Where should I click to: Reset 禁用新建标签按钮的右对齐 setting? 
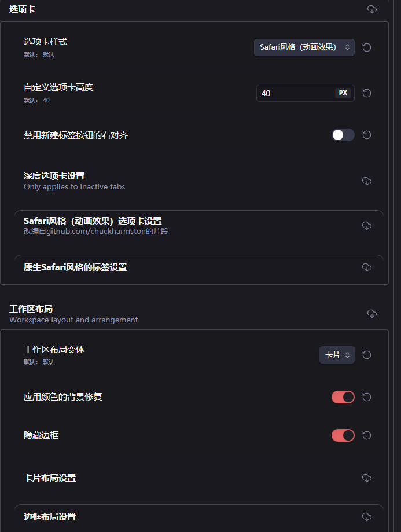pos(366,135)
